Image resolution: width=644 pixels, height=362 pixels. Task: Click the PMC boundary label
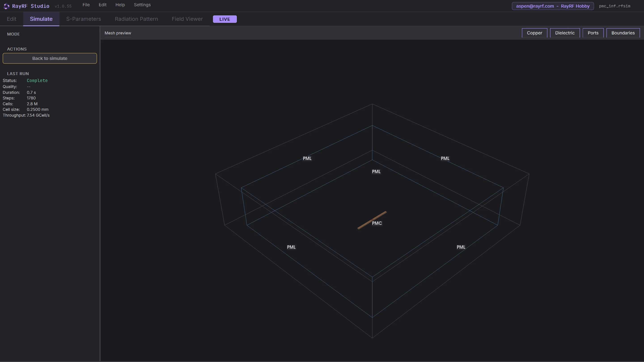[x=377, y=223]
